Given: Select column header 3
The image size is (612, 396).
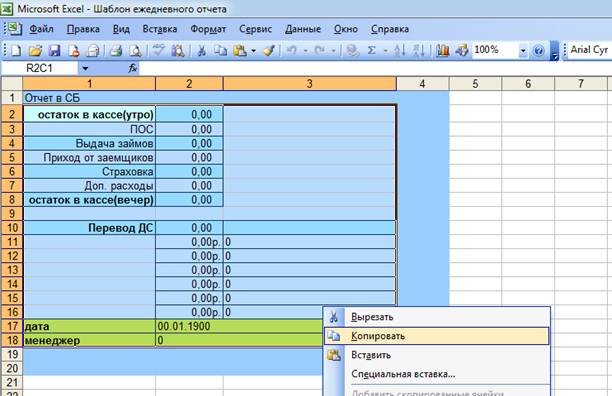Looking at the screenshot, I should [310, 83].
